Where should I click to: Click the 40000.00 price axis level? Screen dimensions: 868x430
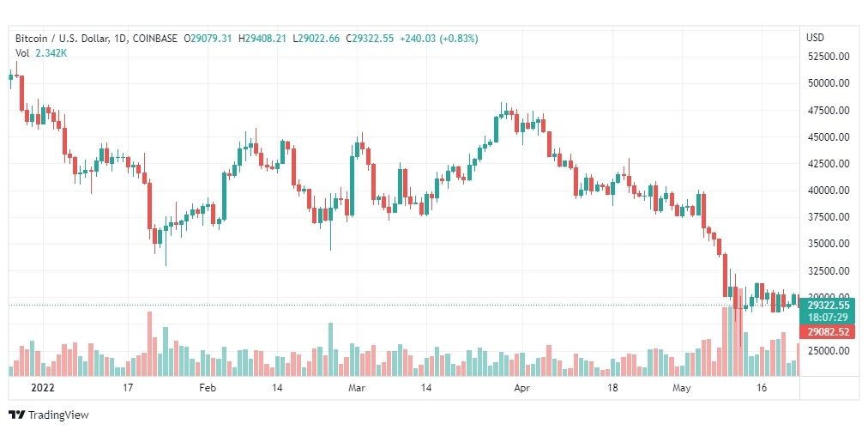(829, 191)
